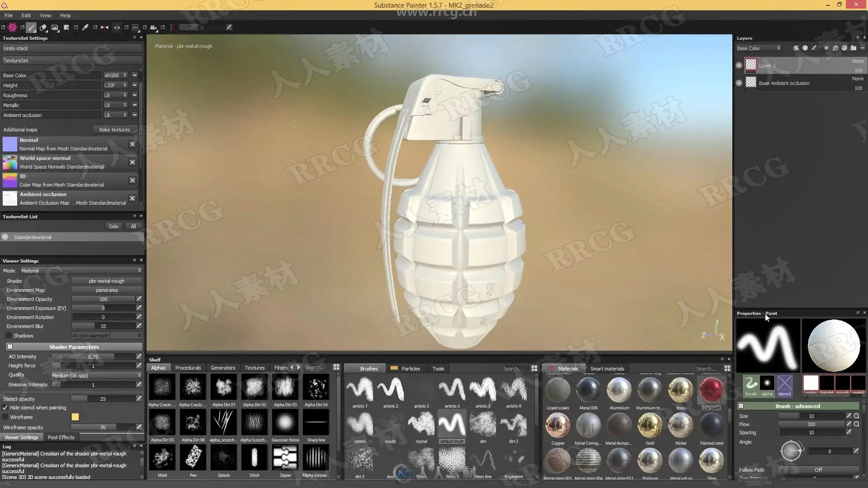
Task: Open the Viewer Mode Material dropdown
Action: point(80,271)
